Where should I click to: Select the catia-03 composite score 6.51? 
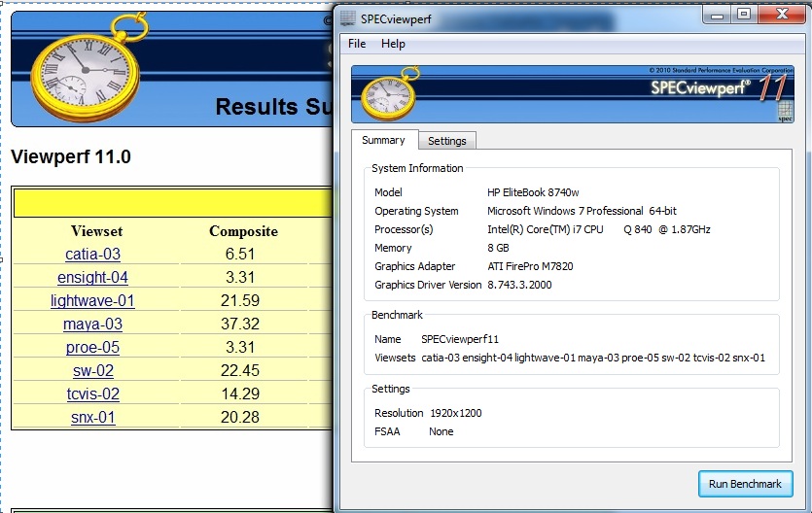click(240, 254)
